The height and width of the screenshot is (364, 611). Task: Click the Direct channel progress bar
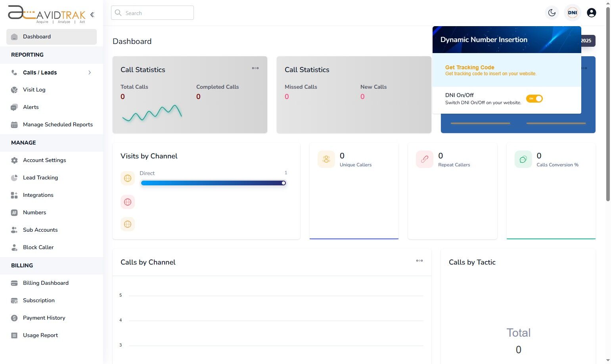(x=213, y=183)
